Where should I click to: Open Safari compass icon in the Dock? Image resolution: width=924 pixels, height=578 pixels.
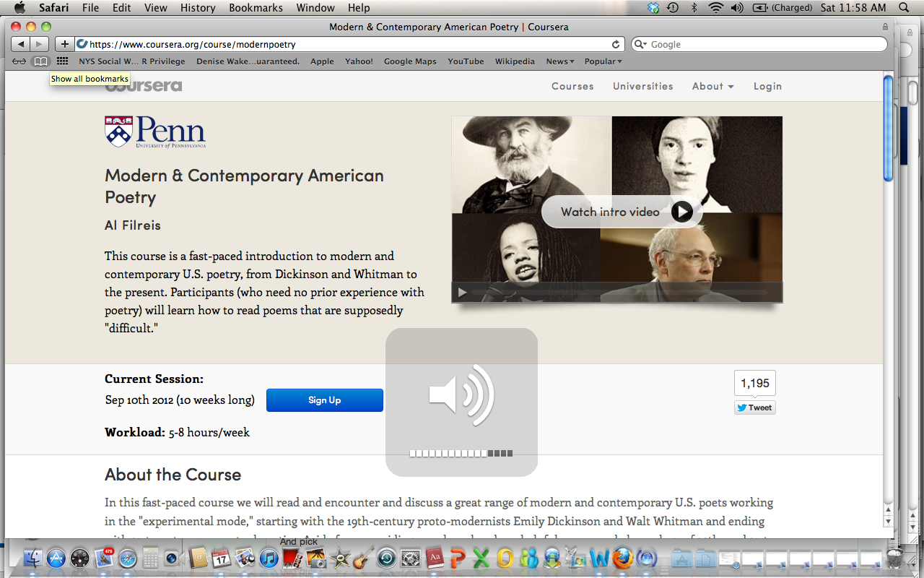tap(128, 558)
